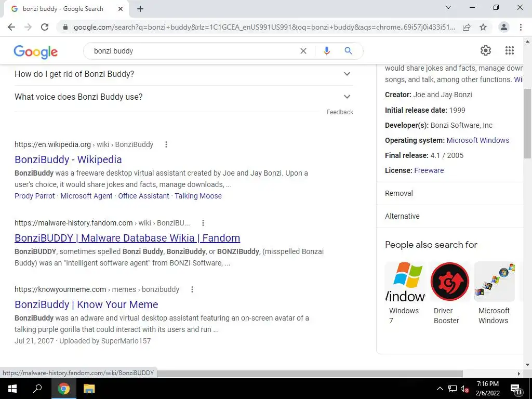Screen dimensions: 532x399
Task: Open the Driver Booster related search thumbnail
Action: [x=450, y=282]
